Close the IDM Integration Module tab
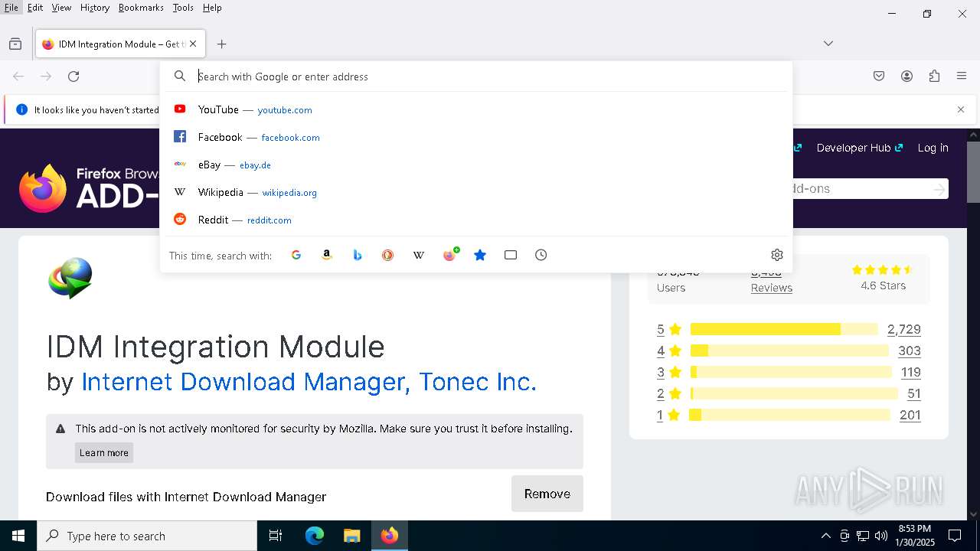The image size is (980, 551). 193,44
